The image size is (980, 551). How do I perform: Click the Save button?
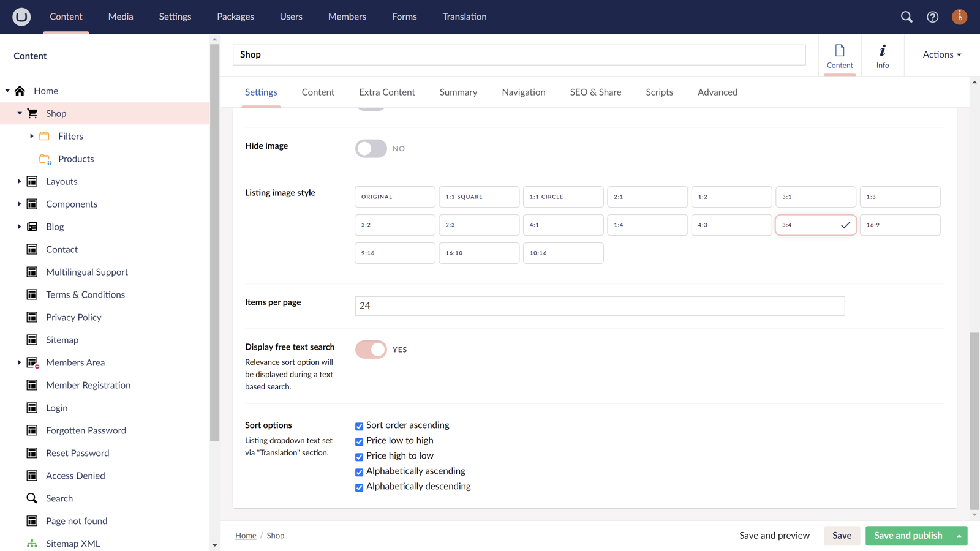click(842, 536)
